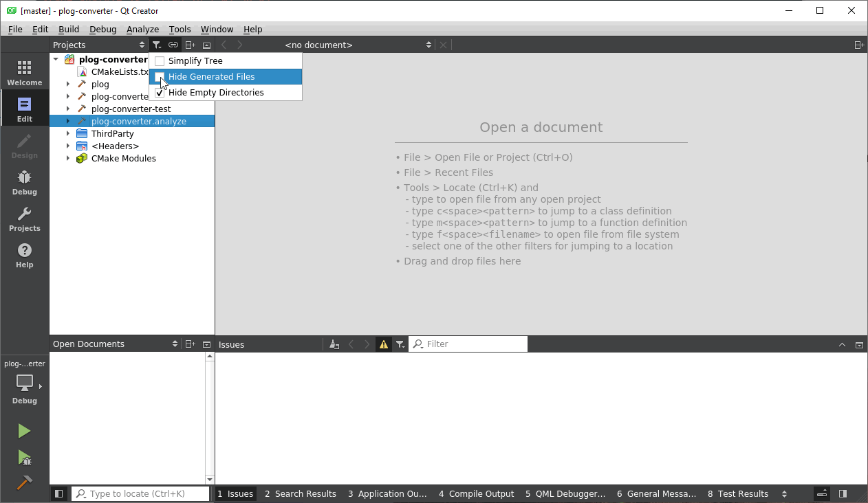Viewport: 868px width, 503px height.
Task: Open the Open Documents view dropdown
Action: tap(116, 344)
